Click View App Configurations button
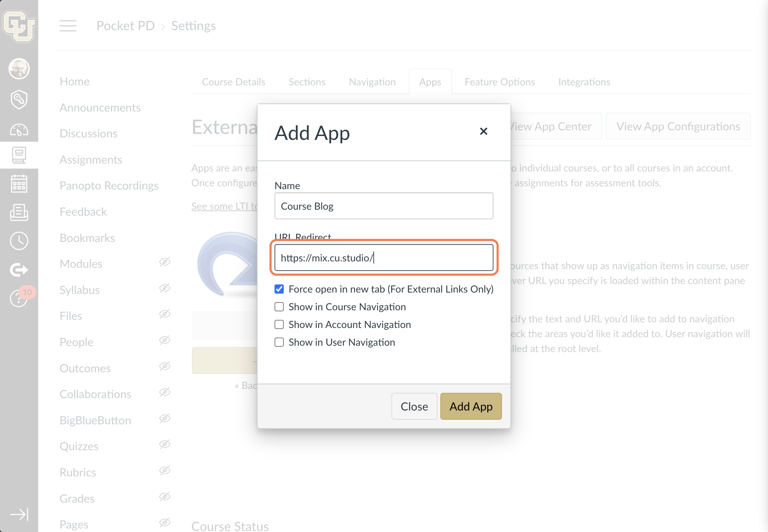The image size is (768, 532). point(678,126)
